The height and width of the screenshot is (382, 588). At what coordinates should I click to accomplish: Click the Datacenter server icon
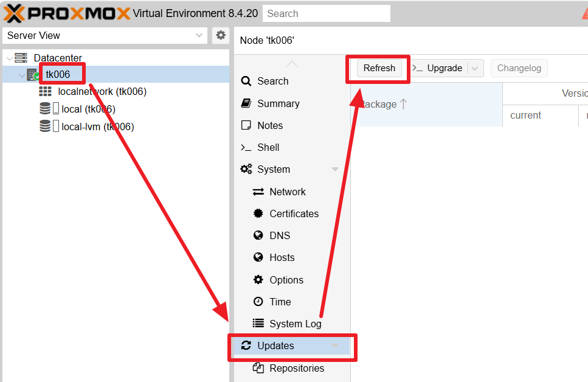click(x=21, y=58)
